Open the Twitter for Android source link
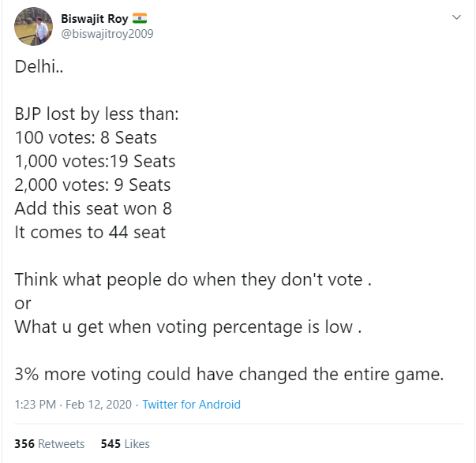 click(x=192, y=405)
